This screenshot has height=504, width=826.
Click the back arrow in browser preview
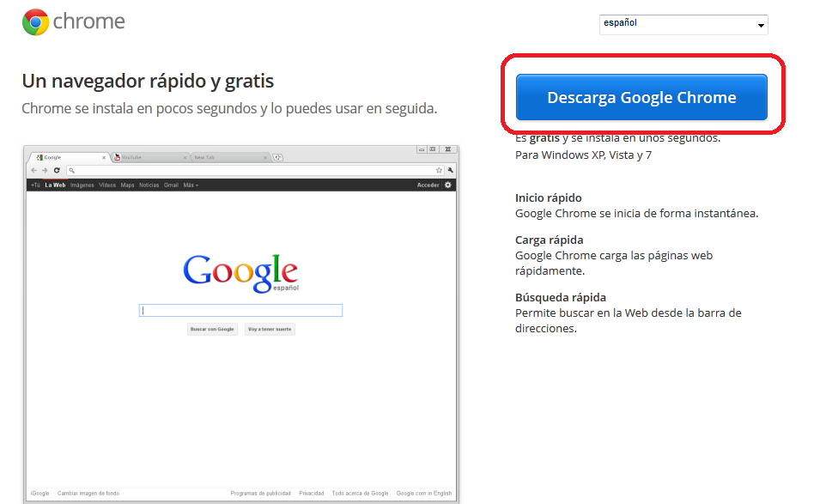(34, 171)
